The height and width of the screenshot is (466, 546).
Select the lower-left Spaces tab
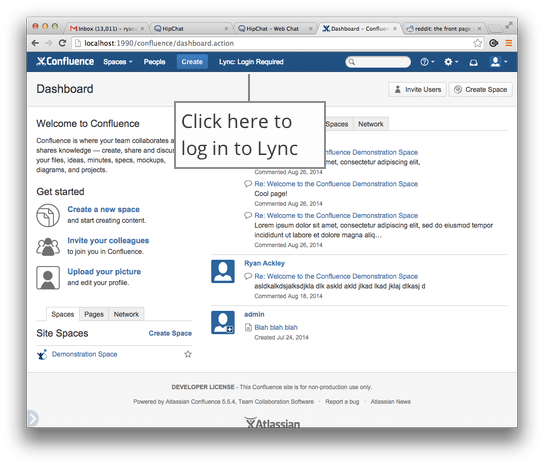click(x=63, y=314)
